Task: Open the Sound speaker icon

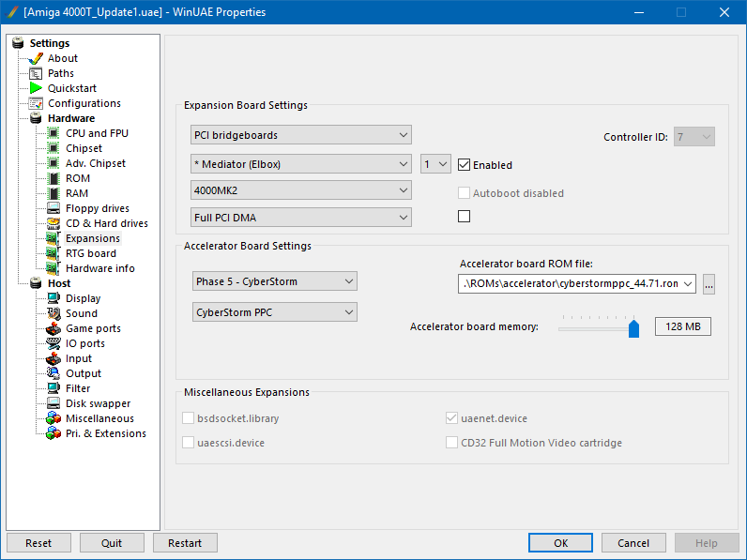Action: pyautogui.click(x=54, y=313)
